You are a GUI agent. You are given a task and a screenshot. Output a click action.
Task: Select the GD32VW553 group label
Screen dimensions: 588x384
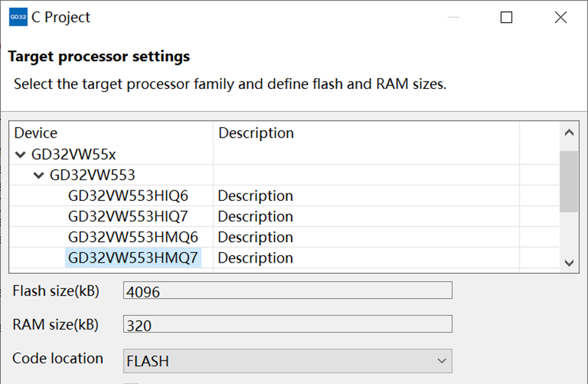pyautogui.click(x=93, y=175)
